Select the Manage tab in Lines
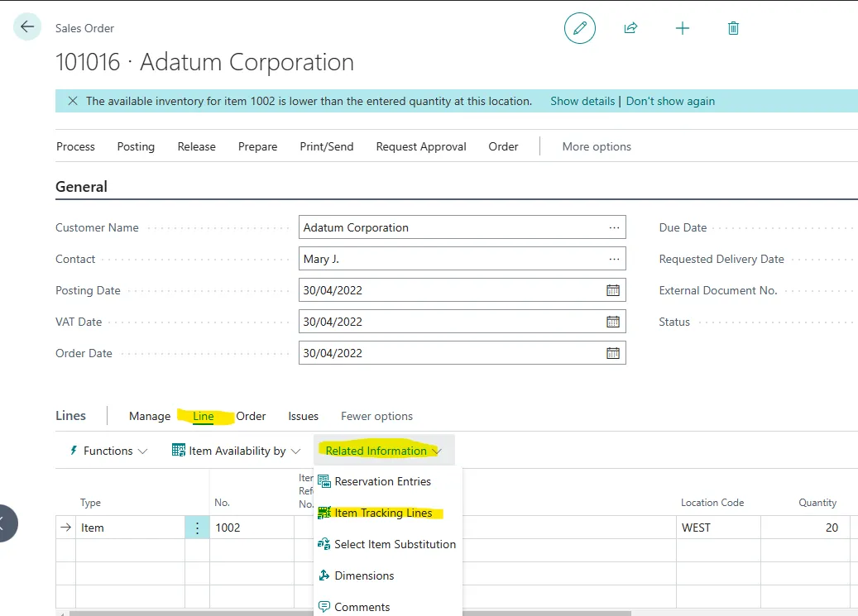858x616 pixels. click(150, 417)
